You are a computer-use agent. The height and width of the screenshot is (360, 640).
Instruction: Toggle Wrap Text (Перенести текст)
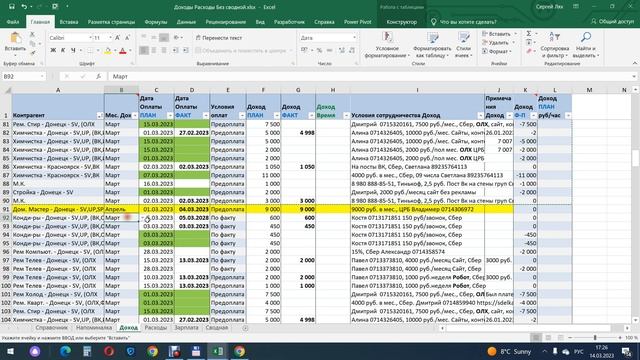tap(219, 38)
